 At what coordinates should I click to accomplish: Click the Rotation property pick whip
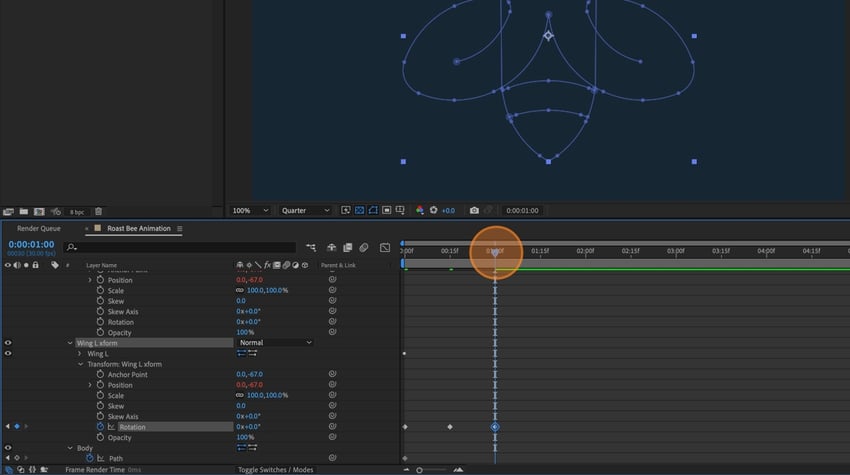click(x=332, y=427)
